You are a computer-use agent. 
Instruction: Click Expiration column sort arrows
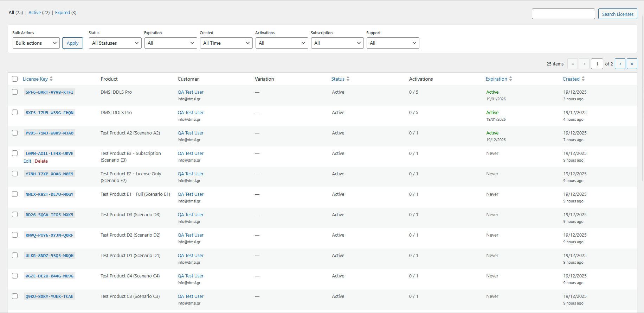[x=510, y=79]
